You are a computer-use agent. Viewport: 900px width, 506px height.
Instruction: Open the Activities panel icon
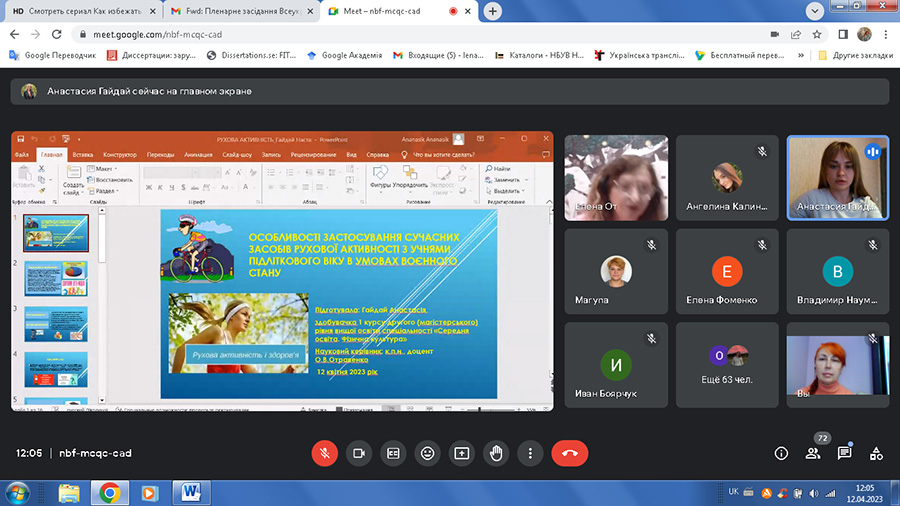[x=877, y=453]
